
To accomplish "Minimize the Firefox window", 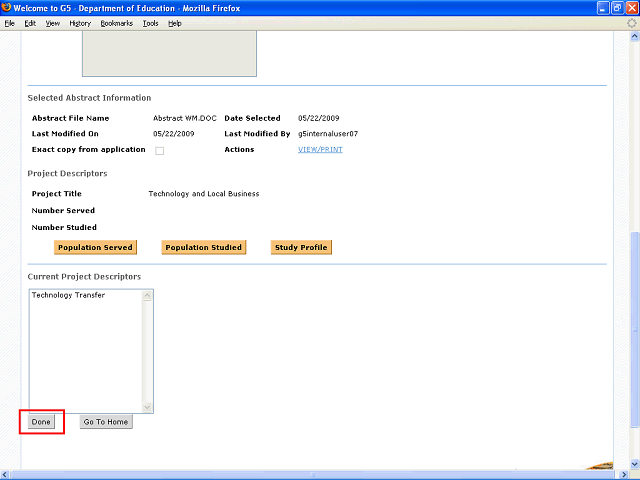I will click(x=603, y=8).
